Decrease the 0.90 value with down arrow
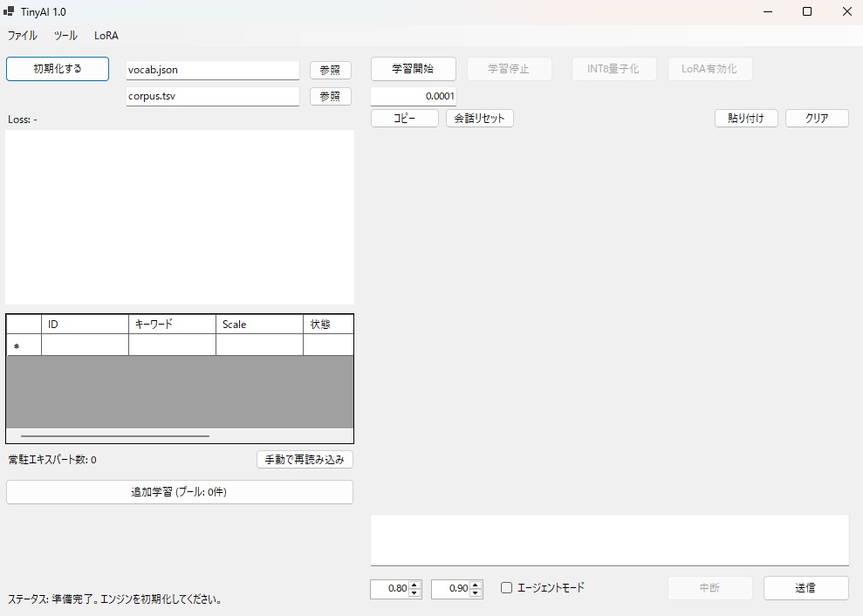The height and width of the screenshot is (616, 863). 476,593
